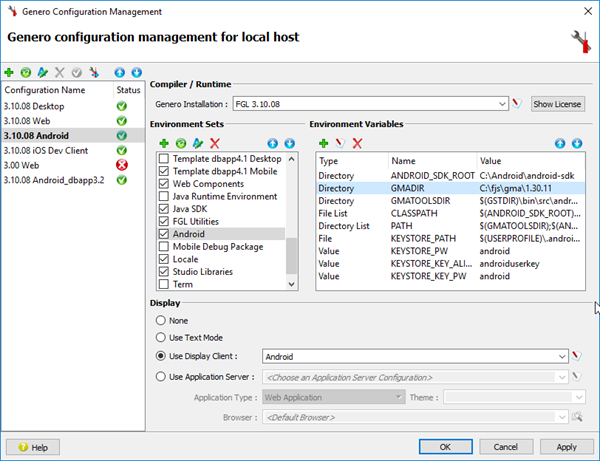Open Help
Viewport: 600px width, 461px height.
(33, 447)
